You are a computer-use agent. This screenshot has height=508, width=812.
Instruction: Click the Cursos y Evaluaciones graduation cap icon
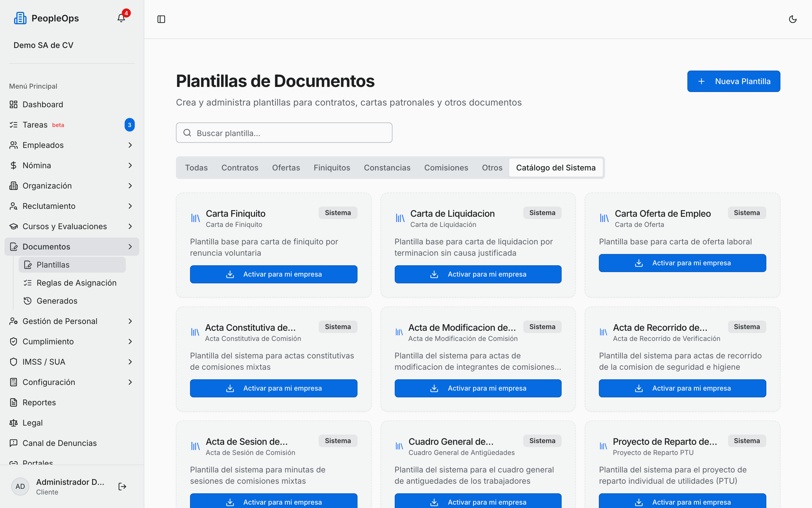(x=14, y=226)
